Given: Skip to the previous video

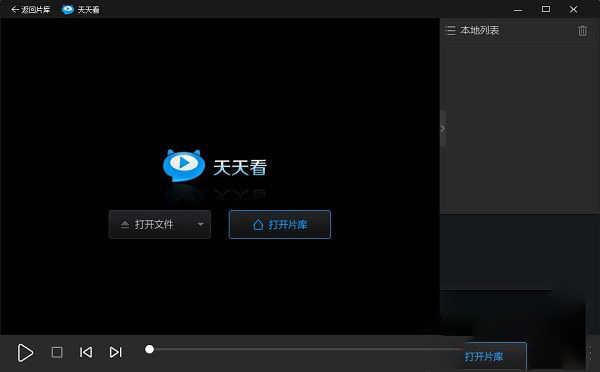Looking at the screenshot, I should 86,352.
